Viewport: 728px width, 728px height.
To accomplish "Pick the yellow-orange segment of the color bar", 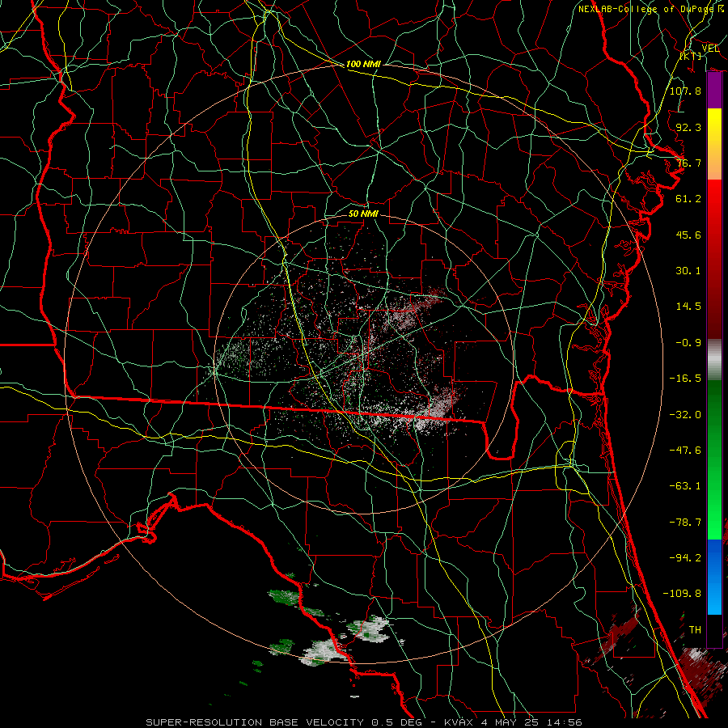I will (x=714, y=144).
